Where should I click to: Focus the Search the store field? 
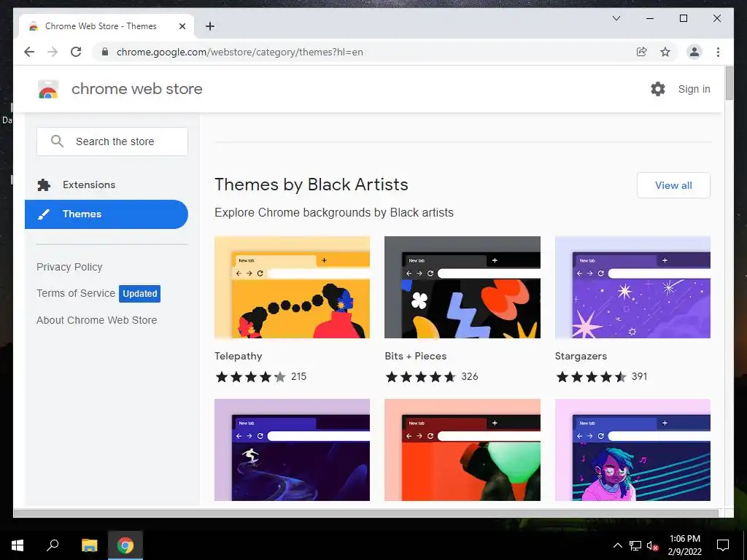coord(112,141)
